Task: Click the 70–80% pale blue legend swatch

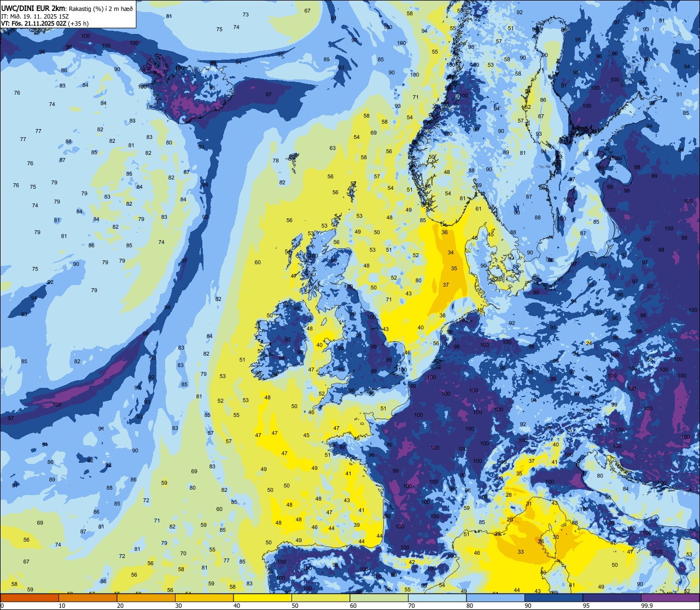Action: 437,598
